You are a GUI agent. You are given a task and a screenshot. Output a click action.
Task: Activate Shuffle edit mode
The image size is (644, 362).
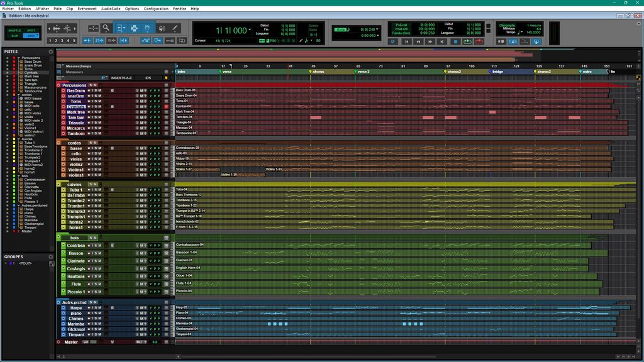(14, 30)
